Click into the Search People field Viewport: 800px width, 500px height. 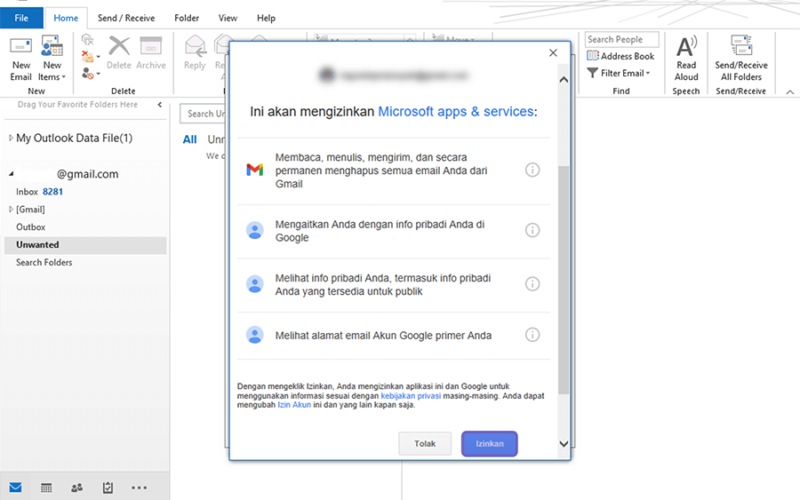tap(621, 39)
